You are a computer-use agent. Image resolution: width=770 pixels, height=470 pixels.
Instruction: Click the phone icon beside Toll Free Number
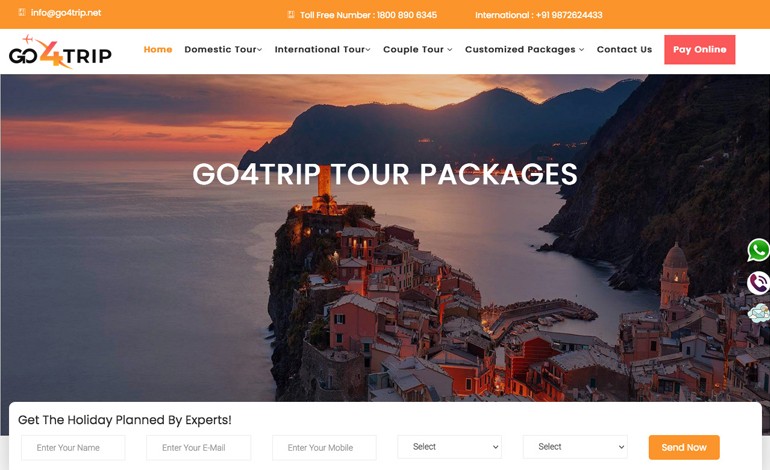coord(291,15)
